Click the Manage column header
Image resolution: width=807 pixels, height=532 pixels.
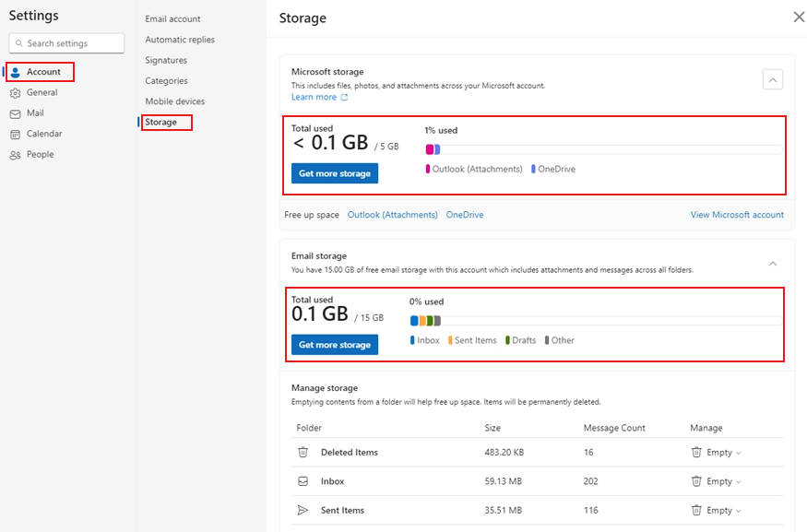pos(706,428)
